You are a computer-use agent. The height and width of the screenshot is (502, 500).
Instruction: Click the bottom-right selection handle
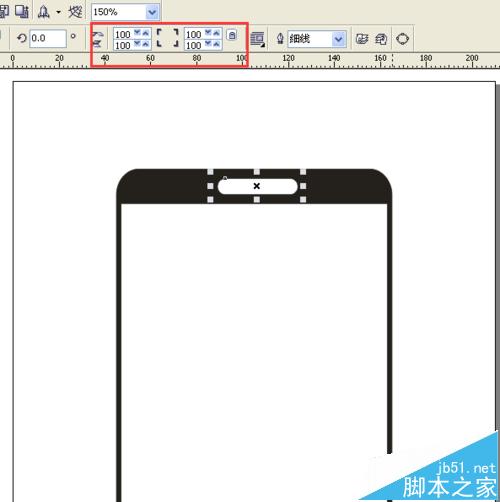(303, 199)
